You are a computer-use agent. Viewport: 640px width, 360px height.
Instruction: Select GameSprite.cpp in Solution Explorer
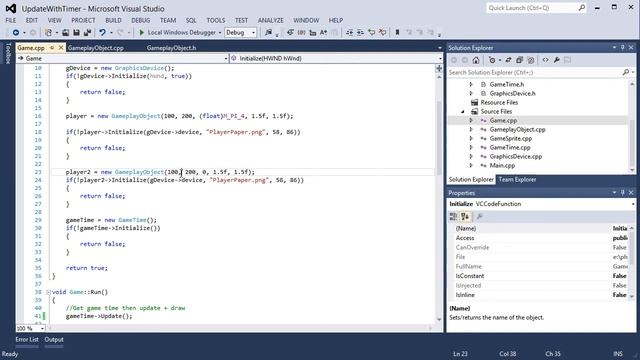(511, 138)
